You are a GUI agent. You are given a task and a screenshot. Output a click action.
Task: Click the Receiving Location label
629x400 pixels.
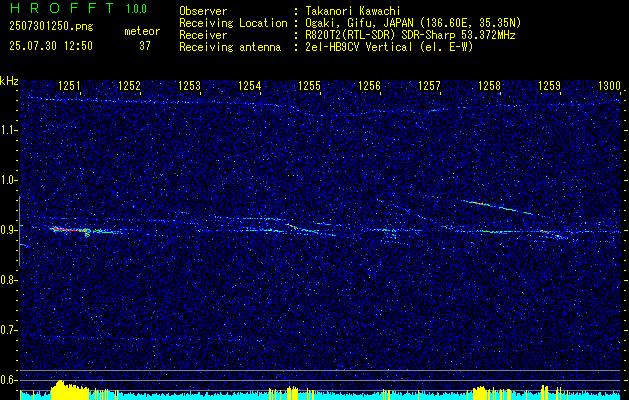click(233, 23)
